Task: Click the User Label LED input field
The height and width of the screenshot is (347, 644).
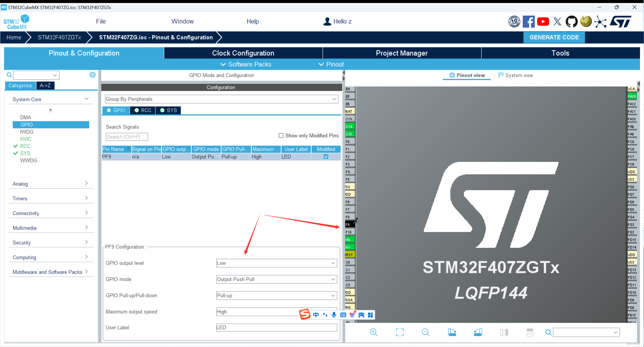Action: [x=276, y=327]
